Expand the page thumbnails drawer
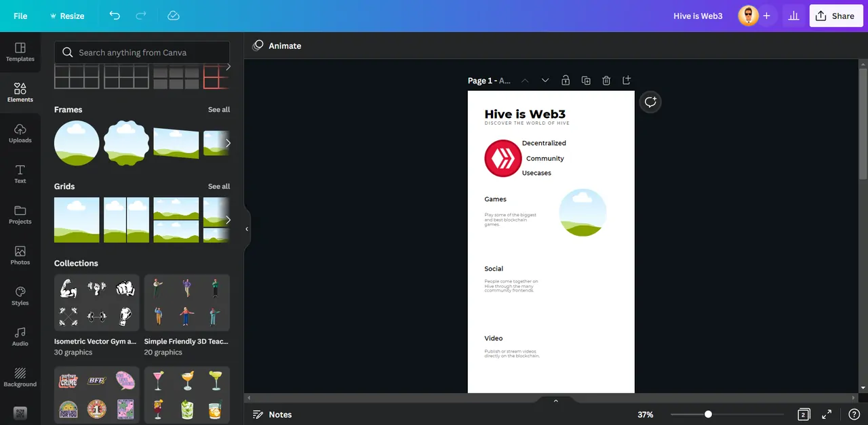 (556, 401)
